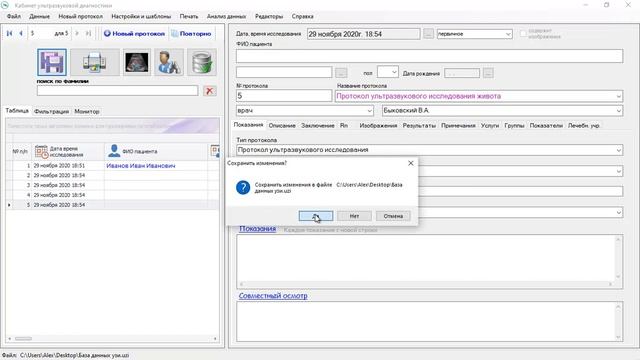Click the patient icon in ФИО column header
This screenshot has height=360, width=640.
click(114, 151)
